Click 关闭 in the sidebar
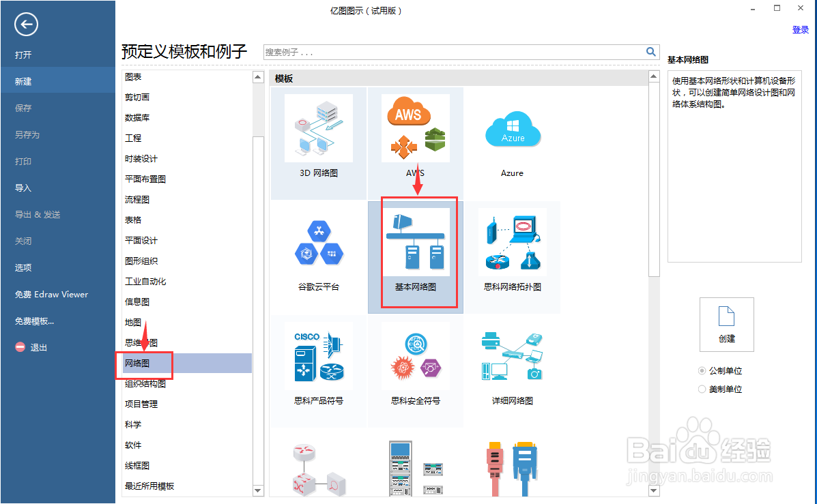This screenshot has height=504, width=817. tap(23, 241)
